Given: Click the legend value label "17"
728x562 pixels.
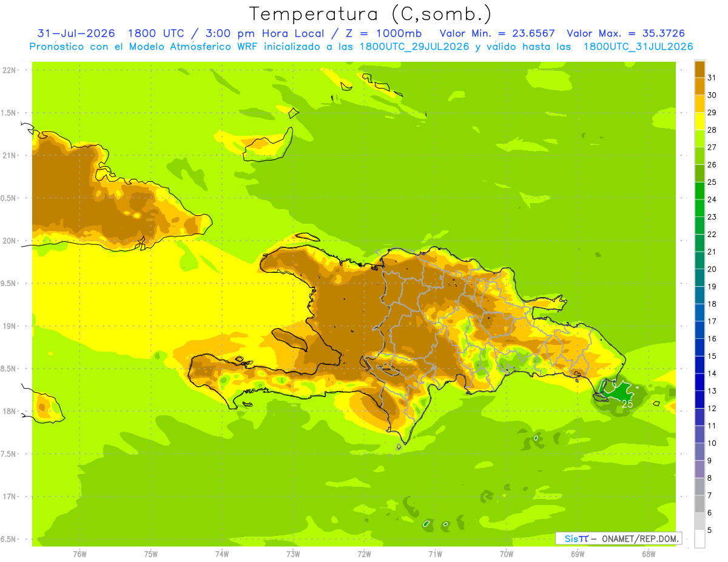Looking at the screenshot, I should coord(712,321).
